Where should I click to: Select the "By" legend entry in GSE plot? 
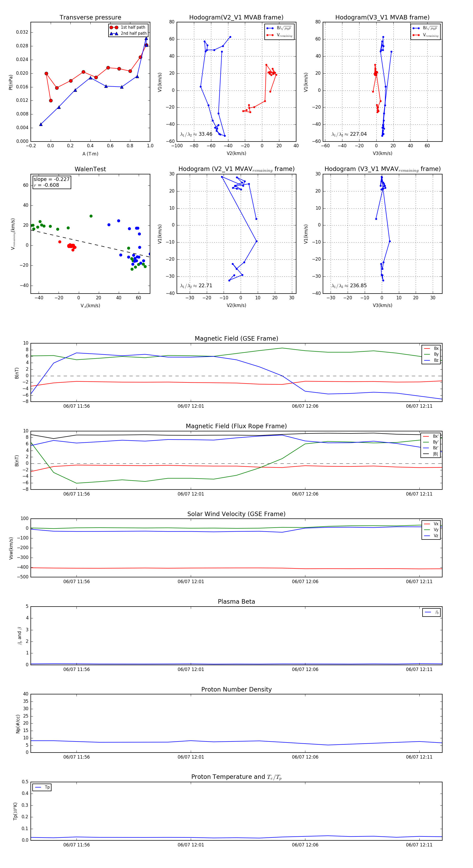431,354
